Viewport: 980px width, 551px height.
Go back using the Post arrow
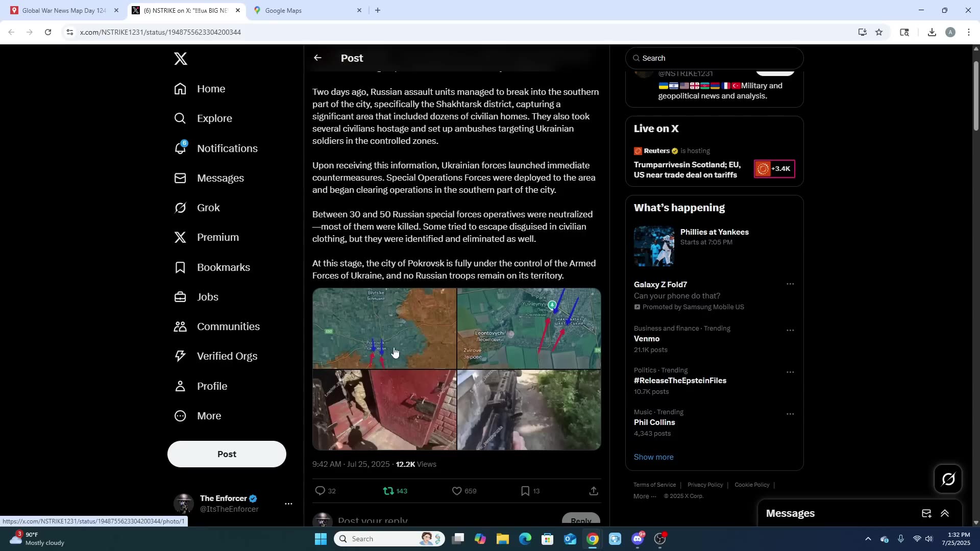(317, 58)
